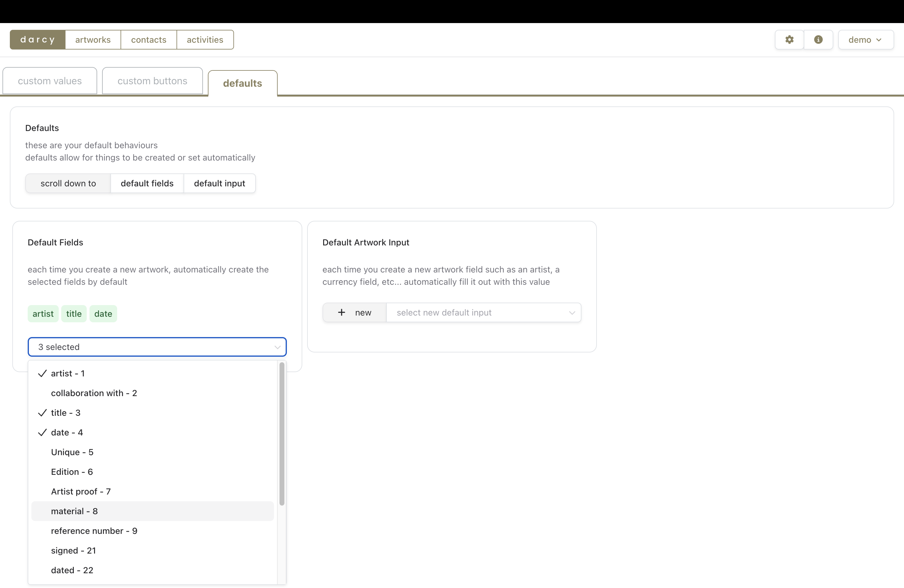
Task: Switch to custom values tab
Action: pyautogui.click(x=50, y=81)
